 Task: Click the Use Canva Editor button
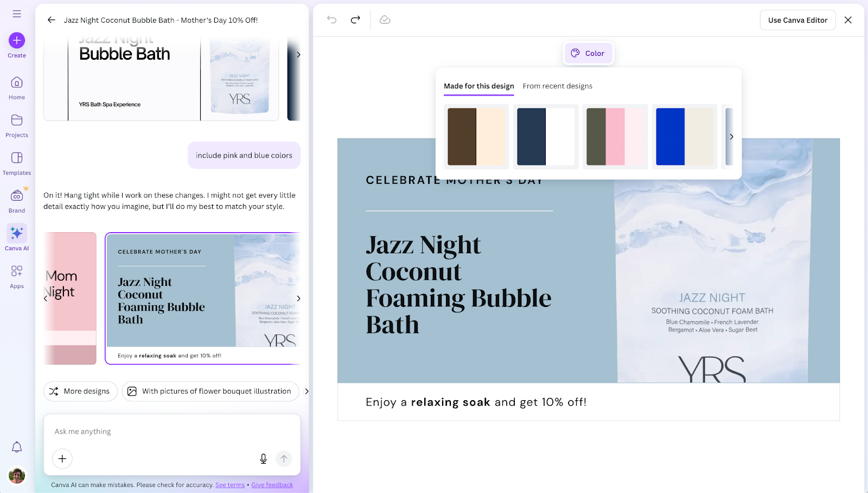click(x=797, y=20)
